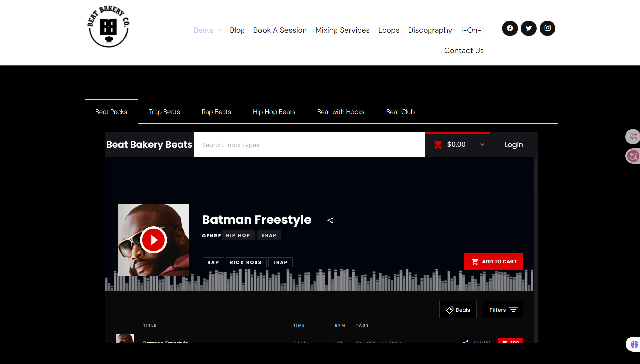
Task: Click the brain assistant icon at bottom right
Action: pyautogui.click(x=634, y=344)
